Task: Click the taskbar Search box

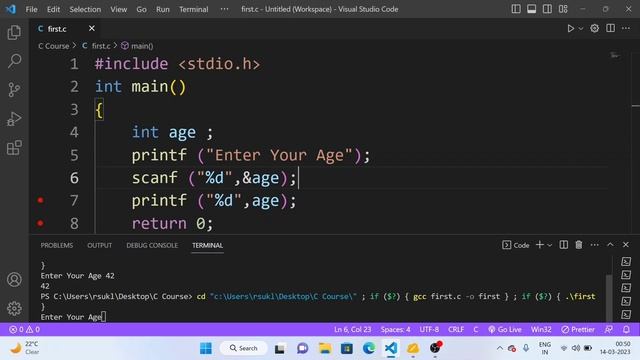Action: coord(244,348)
